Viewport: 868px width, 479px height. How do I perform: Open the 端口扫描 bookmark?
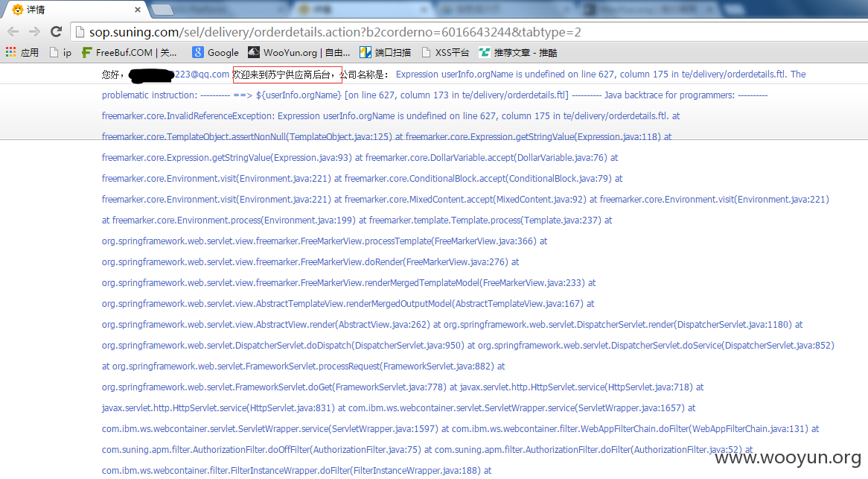pos(386,53)
